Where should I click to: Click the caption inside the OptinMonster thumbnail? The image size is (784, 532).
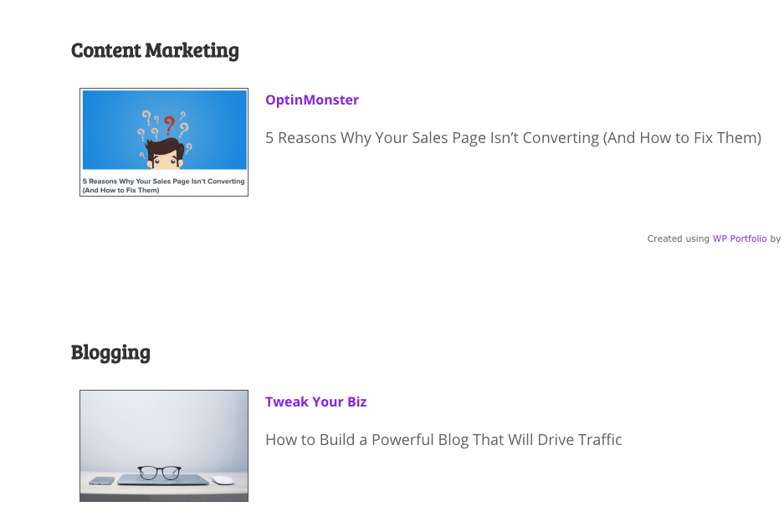click(163, 183)
